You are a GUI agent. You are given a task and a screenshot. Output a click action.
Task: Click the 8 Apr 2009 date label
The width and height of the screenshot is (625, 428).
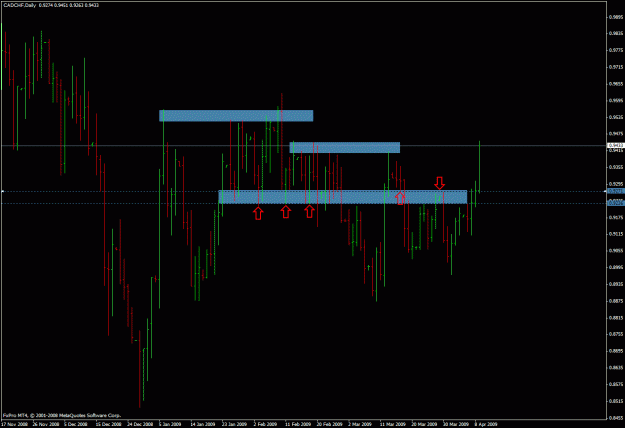(486, 424)
